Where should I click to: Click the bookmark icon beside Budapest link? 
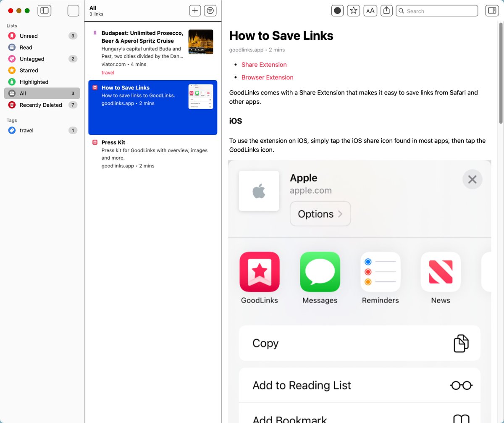95,33
